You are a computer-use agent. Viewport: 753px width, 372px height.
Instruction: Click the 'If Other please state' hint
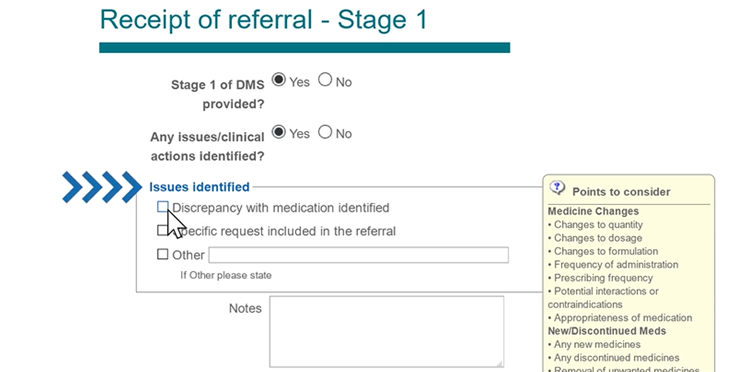226,276
